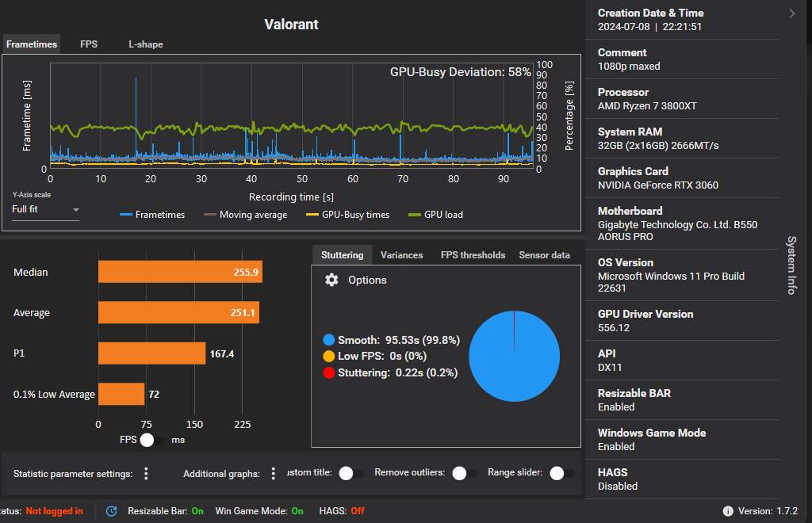Enable the Remove outliers switch
812x523 pixels.
pyautogui.click(x=465, y=473)
